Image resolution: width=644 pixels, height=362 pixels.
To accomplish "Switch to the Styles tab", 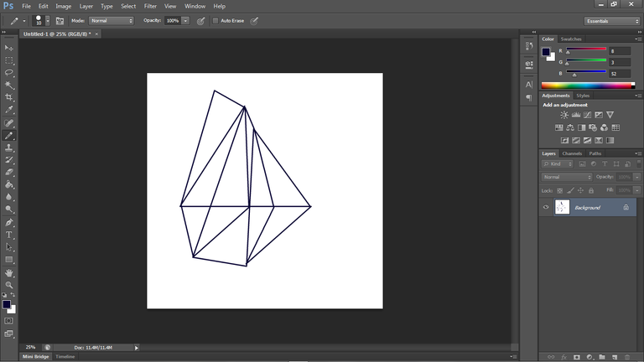I will coord(583,96).
